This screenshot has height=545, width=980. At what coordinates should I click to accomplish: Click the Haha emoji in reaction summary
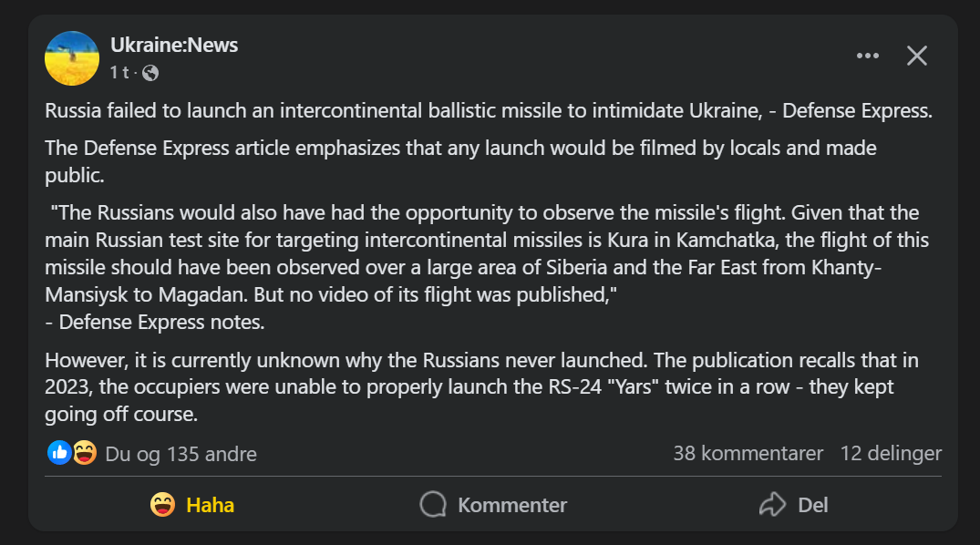click(85, 453)
